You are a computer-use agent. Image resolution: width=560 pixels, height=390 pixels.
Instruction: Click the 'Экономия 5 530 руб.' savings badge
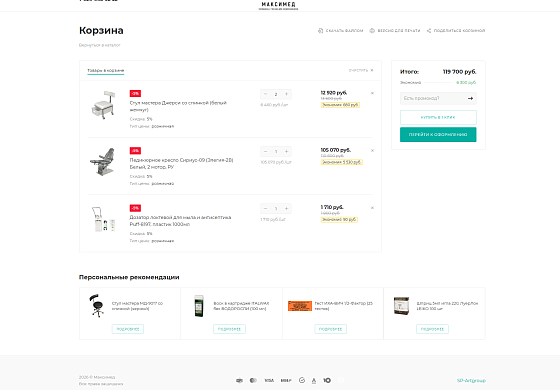(342, 162)
